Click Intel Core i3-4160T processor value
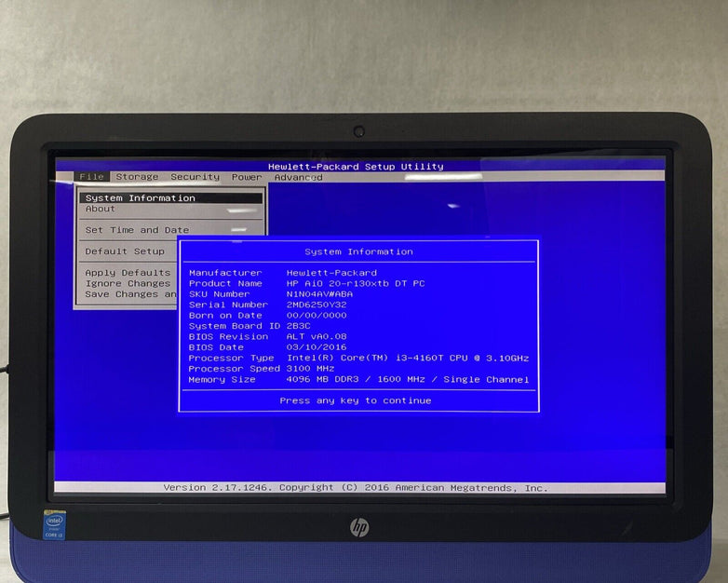This screenshot has height=583, width=728. (x=408, y=359)
